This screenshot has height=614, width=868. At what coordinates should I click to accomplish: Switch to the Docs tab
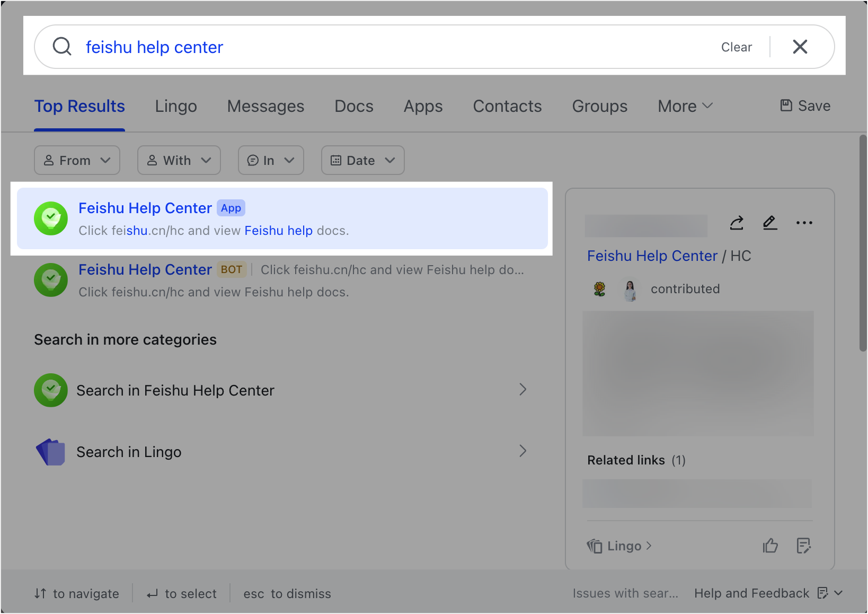coord(354,106)
